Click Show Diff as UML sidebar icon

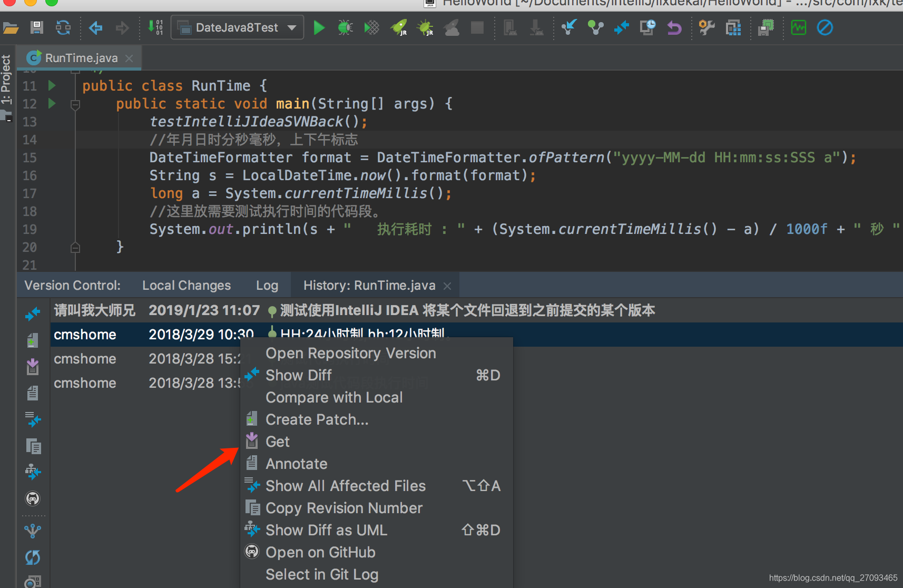[33, 472]
